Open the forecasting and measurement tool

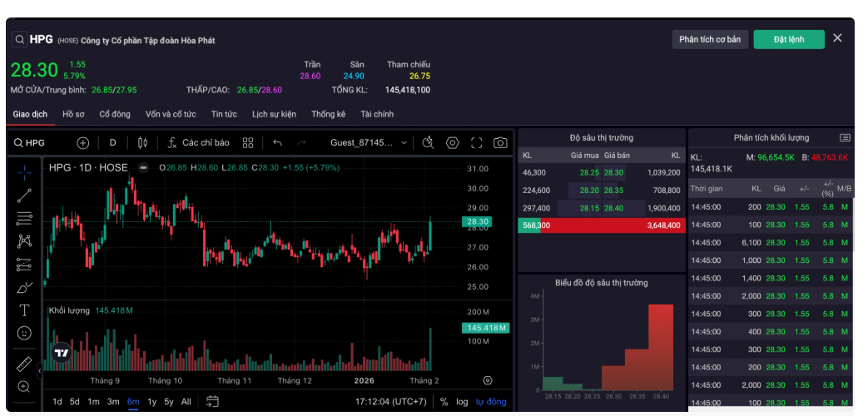pyautogui.click(x=24, y=265)
